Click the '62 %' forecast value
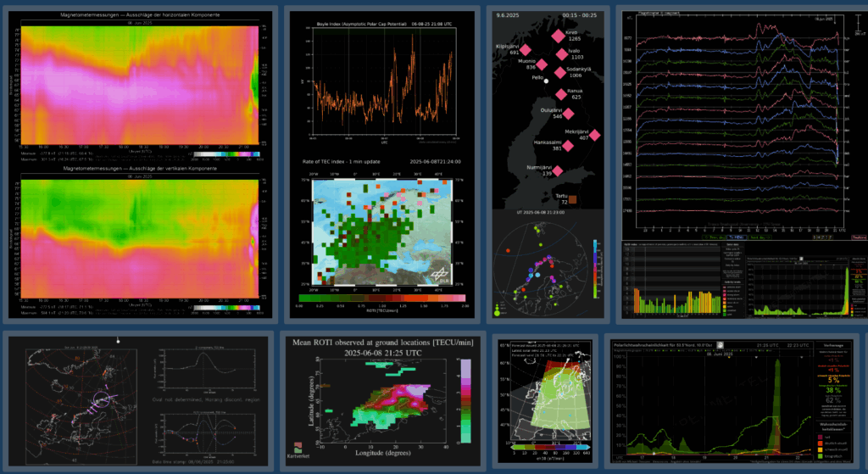Screen dimensions: 868x474 tap(833, 400)
